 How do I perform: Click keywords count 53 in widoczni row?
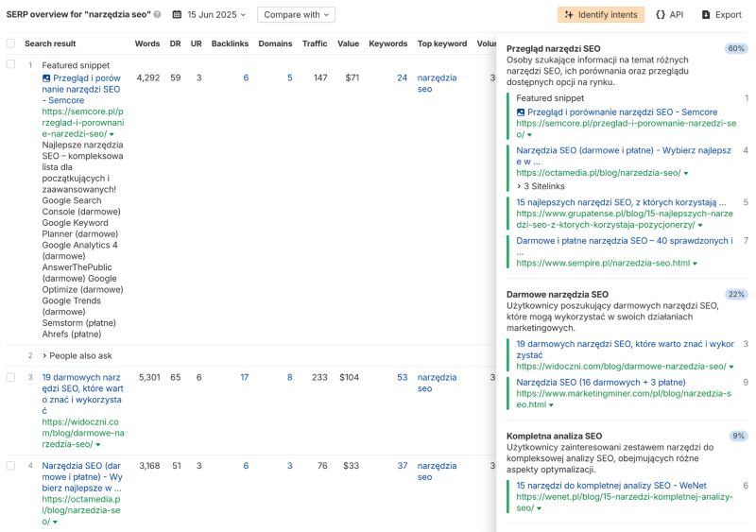click(x=403, y=378)
